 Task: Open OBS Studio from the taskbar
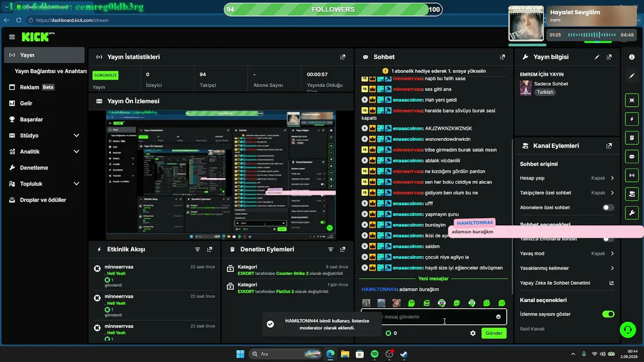tap(389, 354)
